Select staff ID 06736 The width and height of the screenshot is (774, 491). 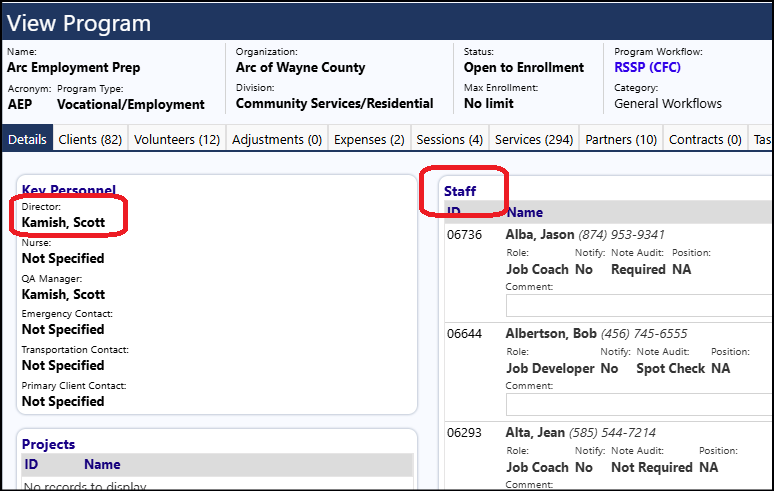(464, 234)
